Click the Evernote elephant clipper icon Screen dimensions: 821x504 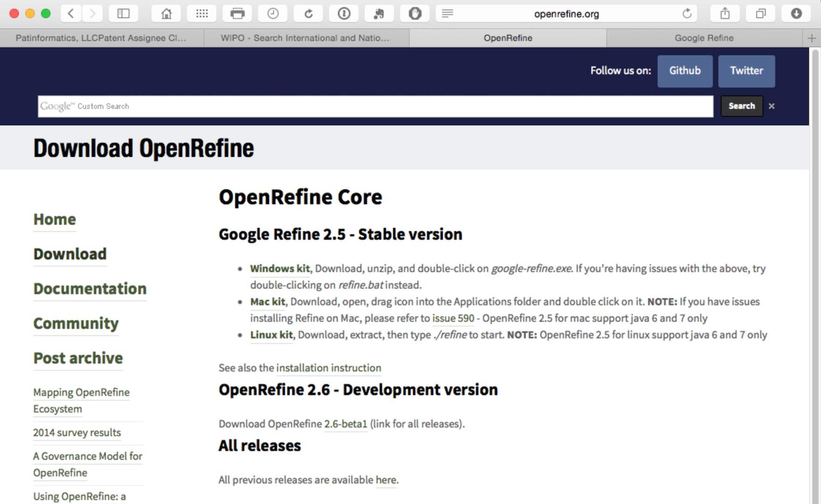tap(379, 14)
